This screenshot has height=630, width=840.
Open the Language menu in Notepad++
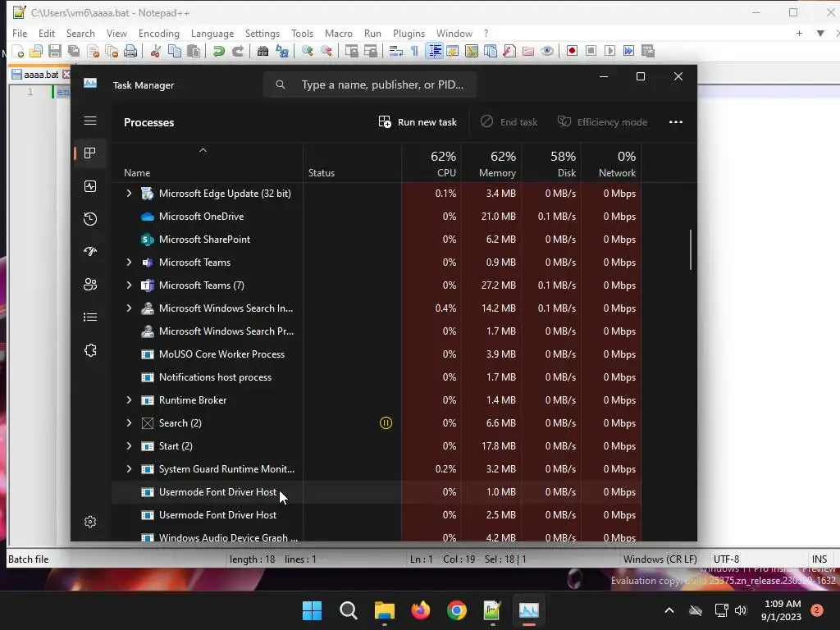212,33
